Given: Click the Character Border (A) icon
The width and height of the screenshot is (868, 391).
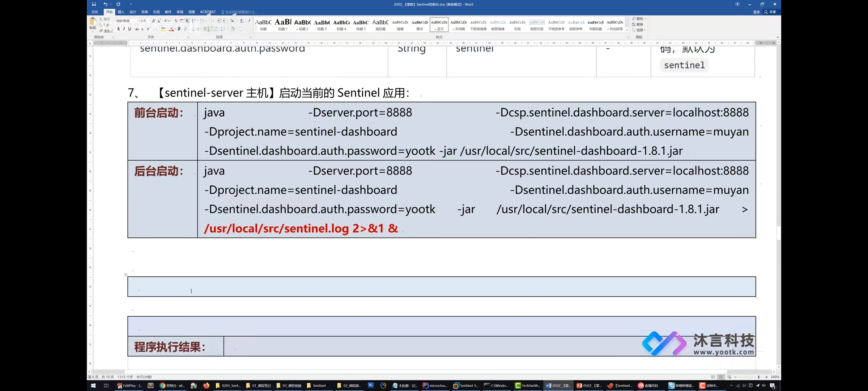Looking at the screenshot, I should pyautogui.click(x=187, y=21).
